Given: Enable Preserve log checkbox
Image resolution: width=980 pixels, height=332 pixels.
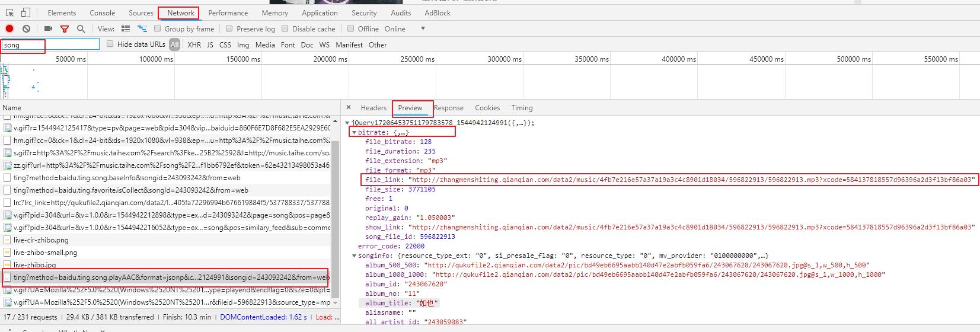Looking at the screenshot, I should (x=229, y=28).
